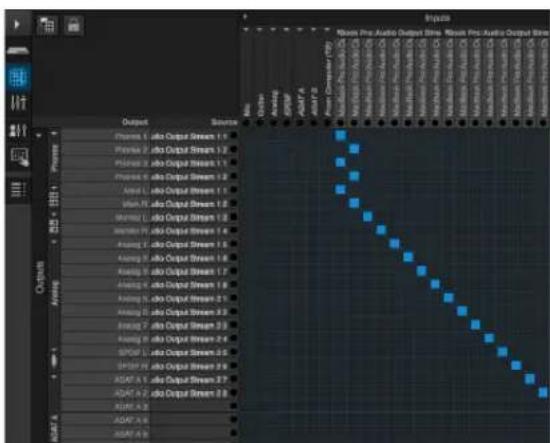
Task: Toggle Phones 3 routing square for stream 1:1
Action: 341,162
